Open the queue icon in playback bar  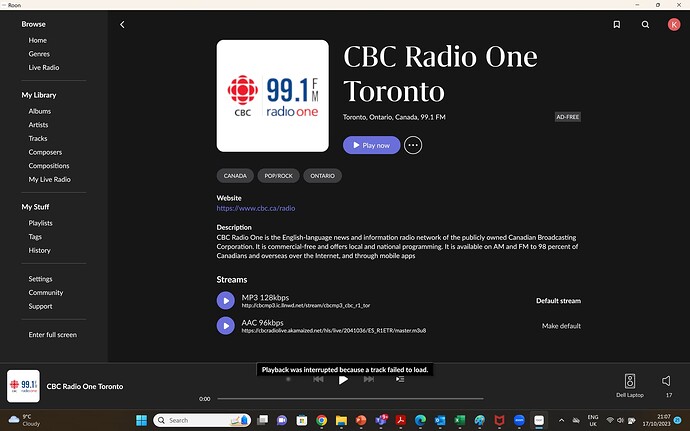tap(400, 379)
